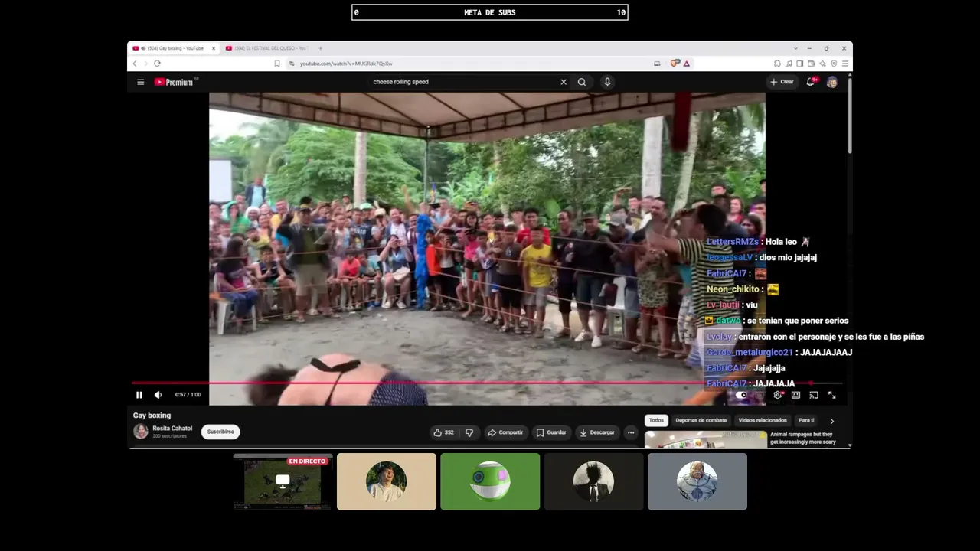Screen dimensions: 980x551
Task: Select the EN DIRECTO screen share tile
Action: tap(283, 481)
